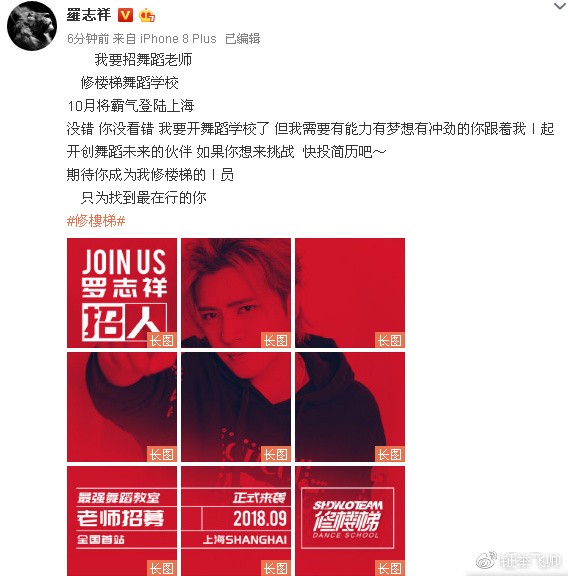Open the top-center face photo tile

click(236, 293)
